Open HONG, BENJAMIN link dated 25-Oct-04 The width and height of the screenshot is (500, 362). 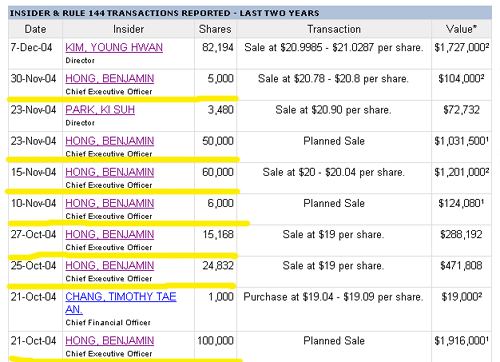[110, 265]
